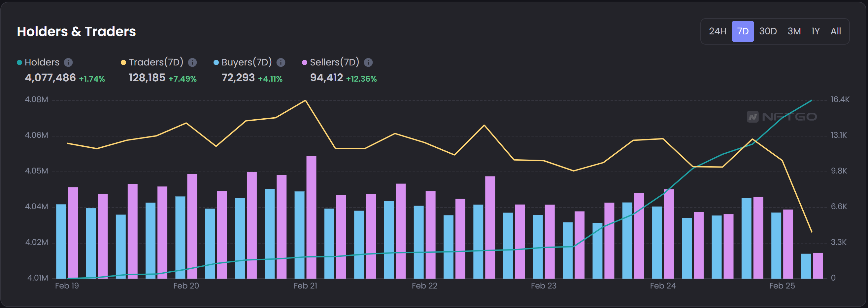Click the tallest purple sellers bar near Feb 21
Viewport: 868px width, 308px height.
click(312, 219)
